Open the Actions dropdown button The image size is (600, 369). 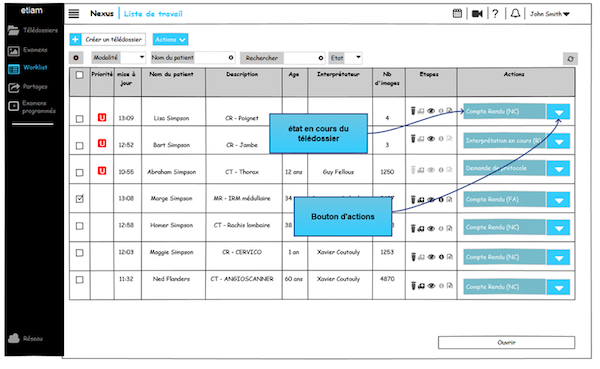(x=170, y=39)
